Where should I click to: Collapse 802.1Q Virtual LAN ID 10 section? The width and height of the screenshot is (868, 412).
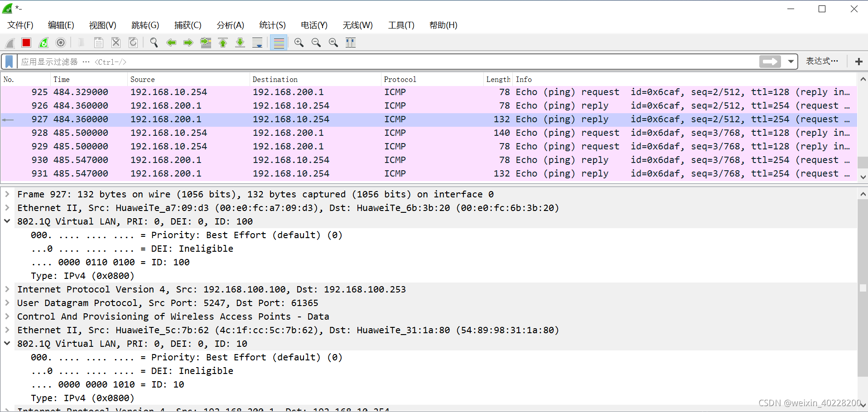click(x=7, y=344)
